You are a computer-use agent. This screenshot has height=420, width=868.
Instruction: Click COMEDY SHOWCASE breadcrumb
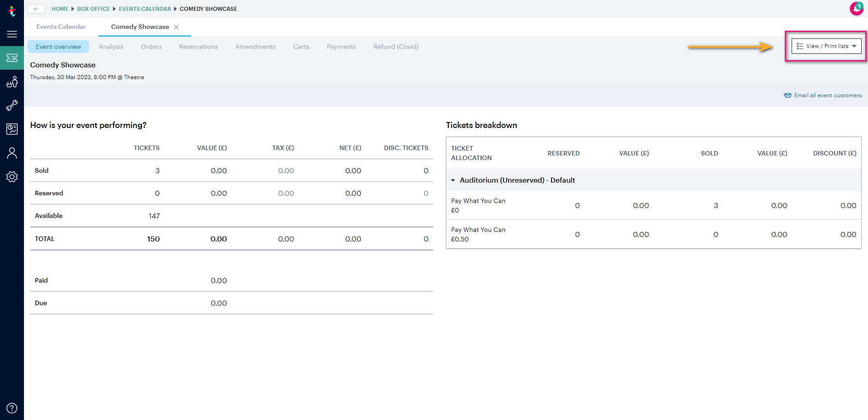pos(208,9)
